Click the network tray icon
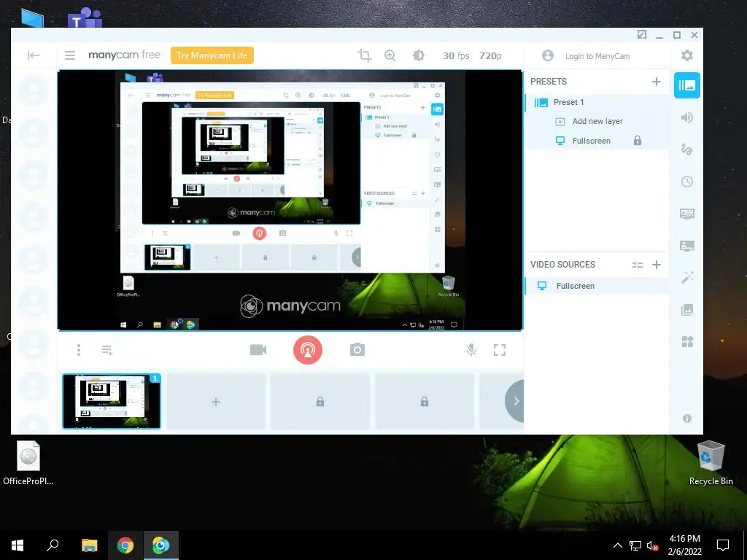This screenshot has height=560, width=747. [x=635, y=545]
